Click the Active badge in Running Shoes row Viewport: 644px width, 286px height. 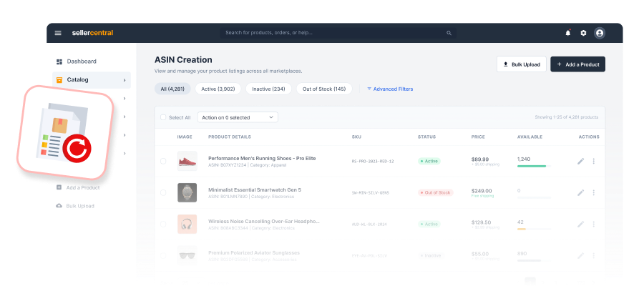pyautogui.click(x=429, y=162)
